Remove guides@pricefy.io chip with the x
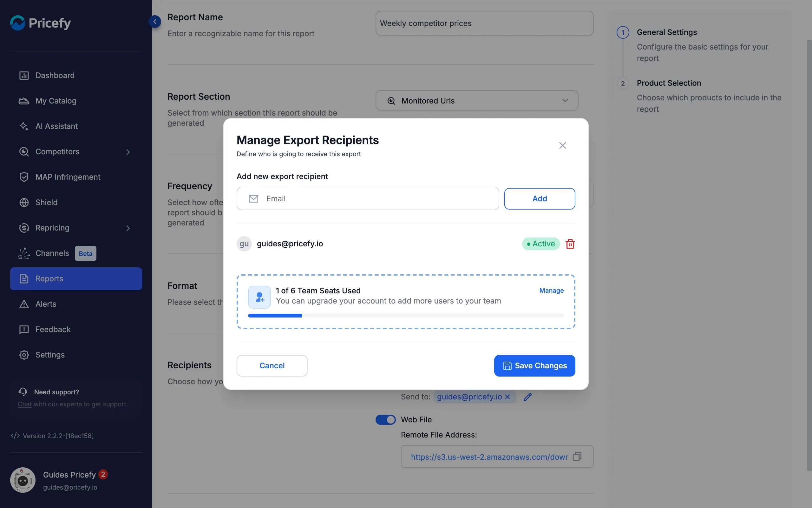The image size is (812, 508). point(507,397)
